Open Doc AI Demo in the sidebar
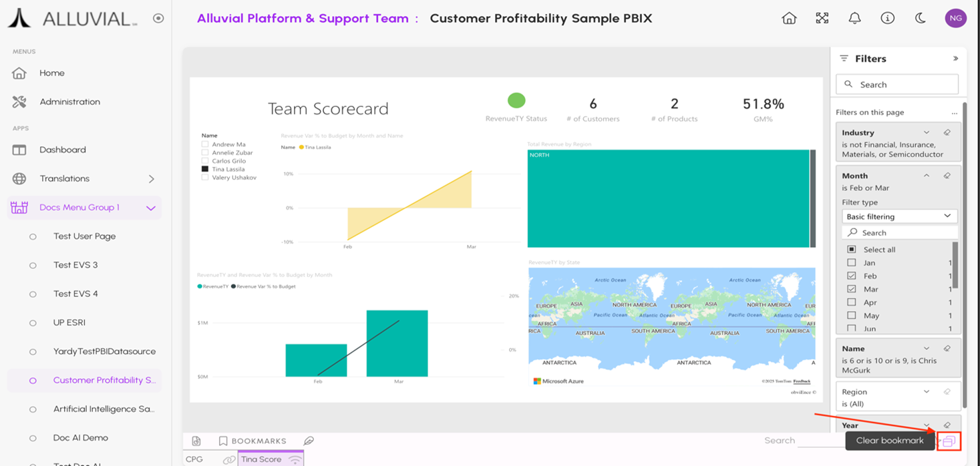The image size is (980, 466). (x=80, y=438)
